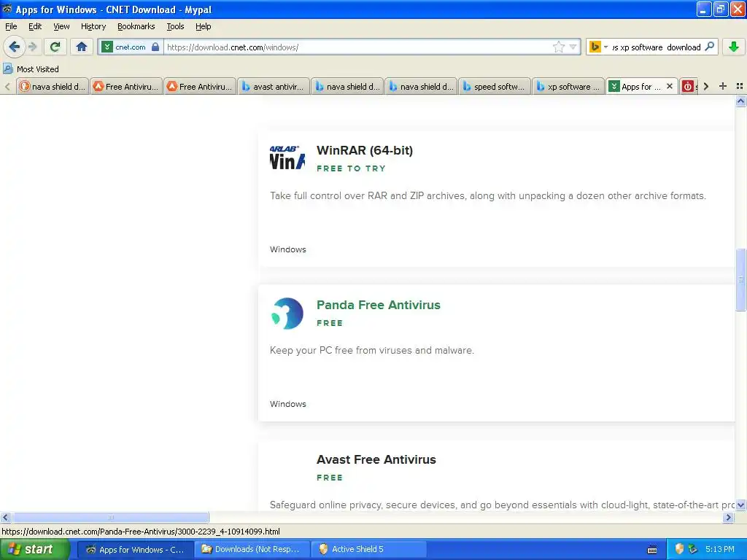The width and height of the screenshot is (747, 560).
Task: Open the Bing search engine selector
Action: tap(598, 47)
